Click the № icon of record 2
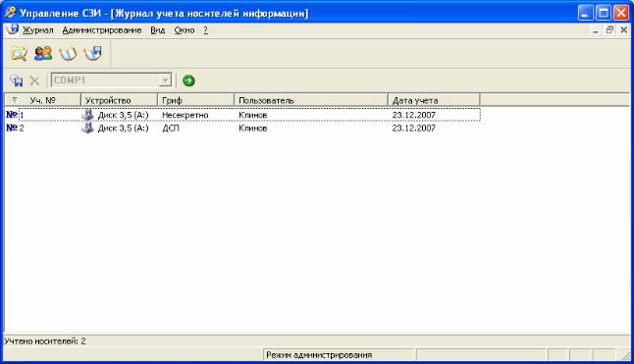634x364 pixels. click(x=12, y=128)
